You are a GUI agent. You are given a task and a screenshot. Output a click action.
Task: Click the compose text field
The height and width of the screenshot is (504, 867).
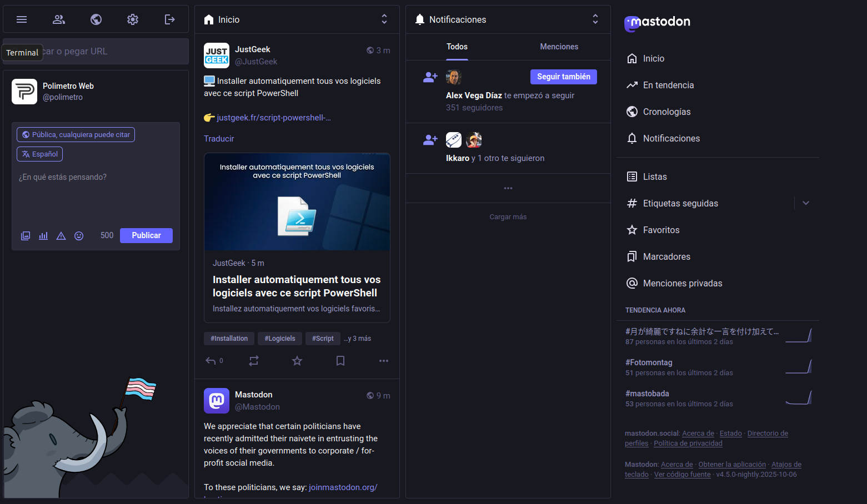tap(96, 194)
